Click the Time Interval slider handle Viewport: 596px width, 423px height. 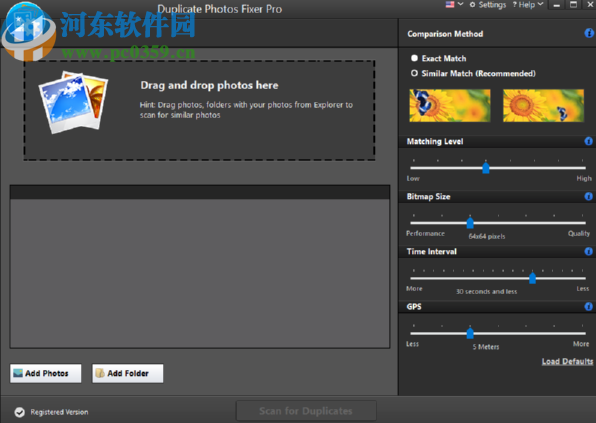pos(533,278)
